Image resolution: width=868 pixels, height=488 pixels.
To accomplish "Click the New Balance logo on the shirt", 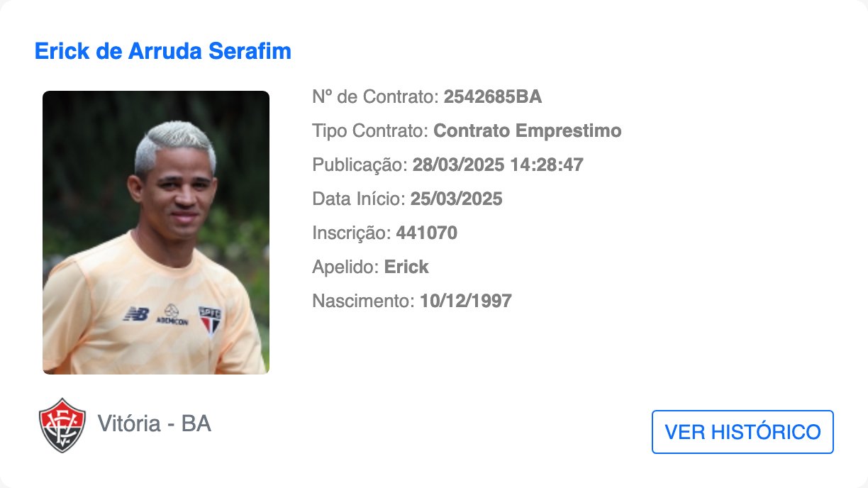I will coord(135,314).
